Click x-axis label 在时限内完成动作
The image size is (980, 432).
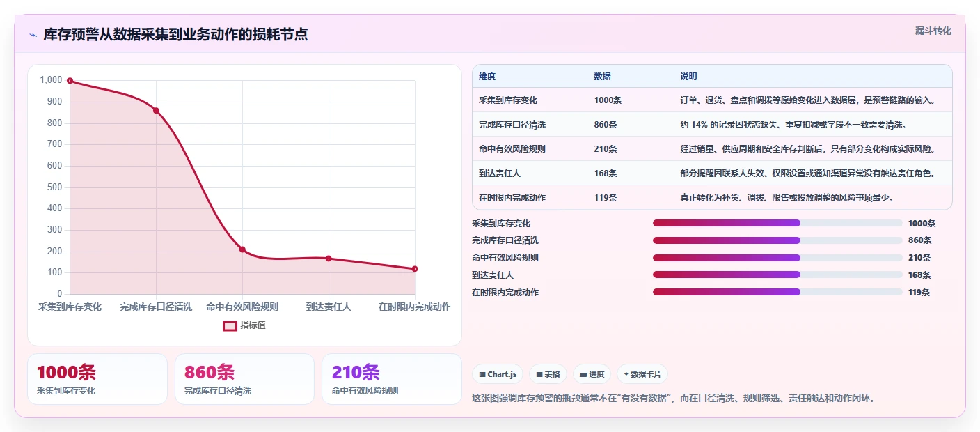415,307
